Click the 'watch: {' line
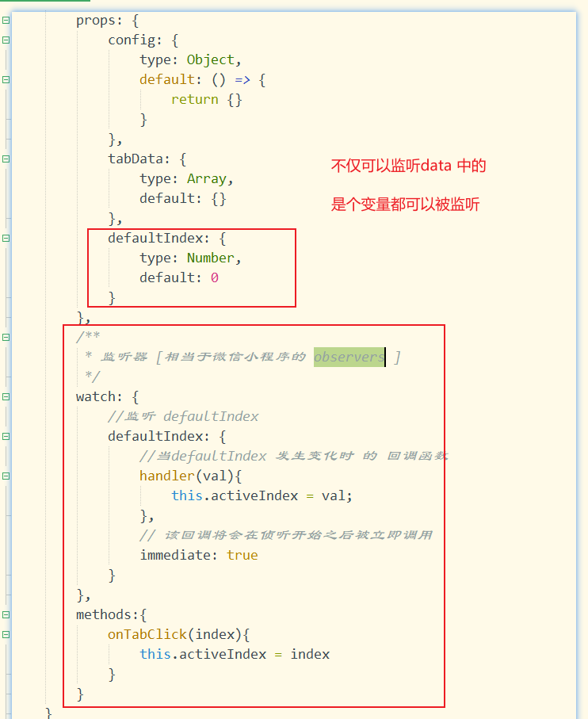The image size is (588, 719). pos(107,396)
